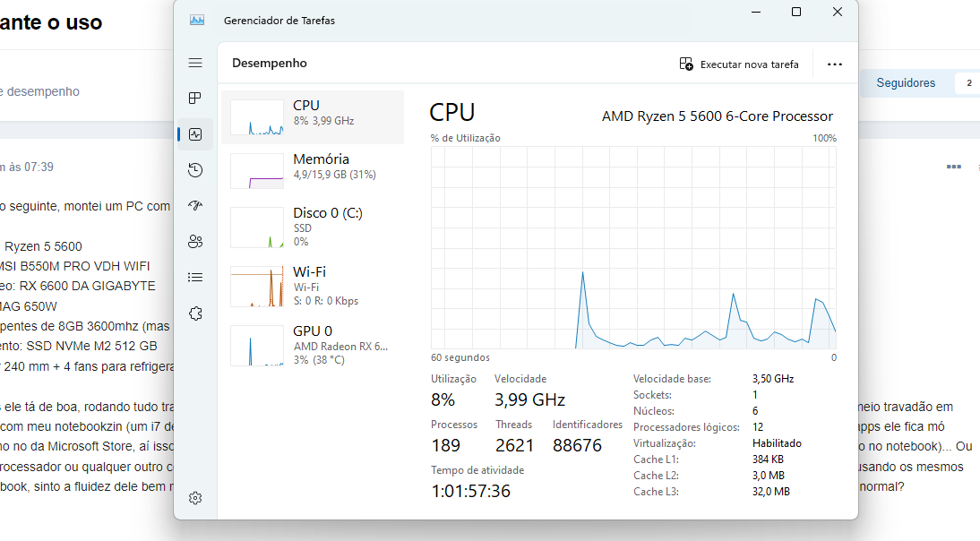
Task: Click the CPU mini graph thumbnail
Action: tap(257, 117)
